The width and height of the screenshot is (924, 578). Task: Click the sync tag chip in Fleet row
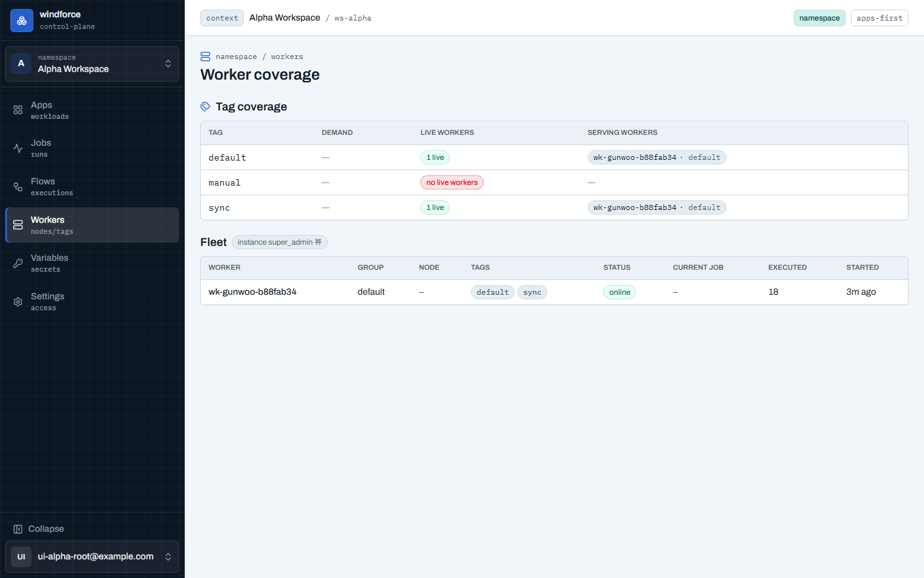click(x=532, y=292)
